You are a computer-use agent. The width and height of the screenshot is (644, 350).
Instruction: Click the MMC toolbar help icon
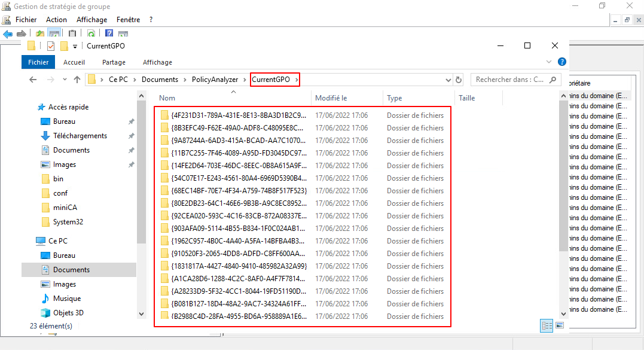(x=109, y=34)
